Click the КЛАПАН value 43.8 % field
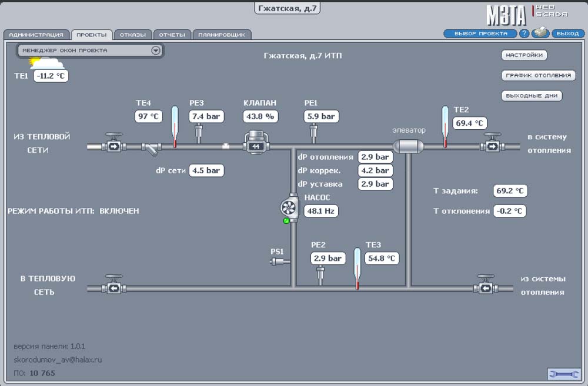 coord(260,116)
